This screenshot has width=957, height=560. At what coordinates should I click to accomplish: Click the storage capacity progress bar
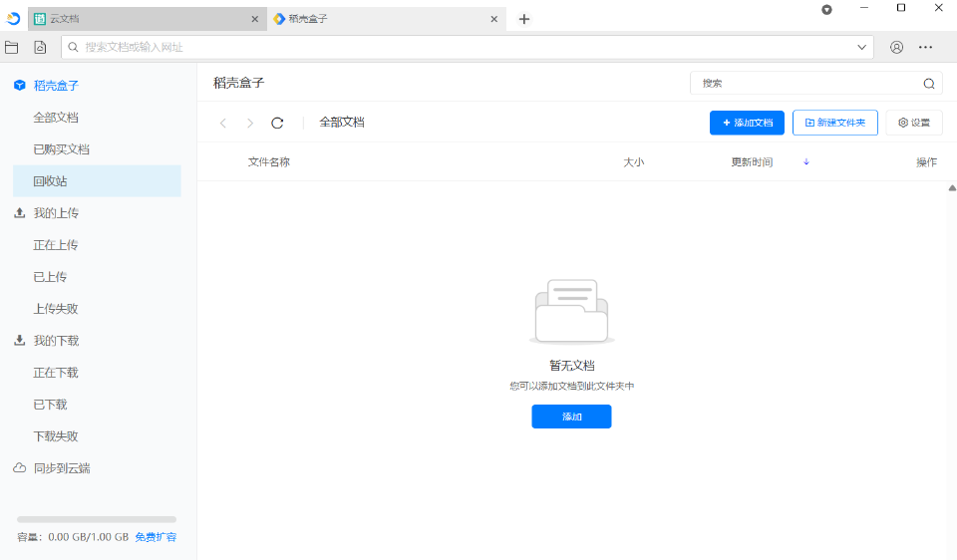click(x=97, y=520)
